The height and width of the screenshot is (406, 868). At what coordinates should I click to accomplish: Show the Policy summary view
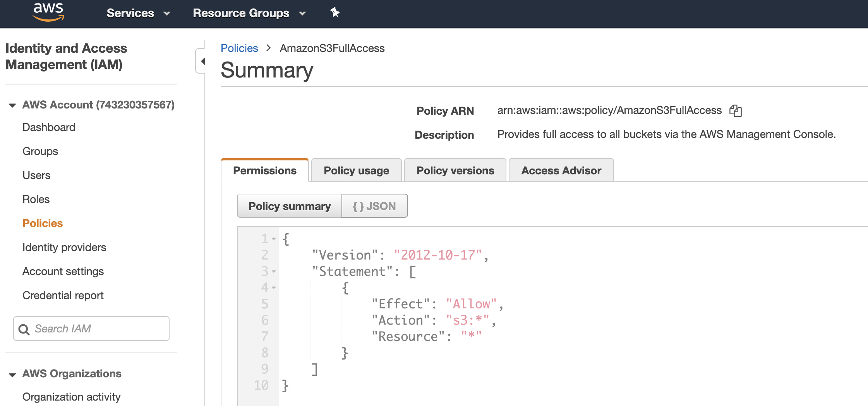coord(289,206)
